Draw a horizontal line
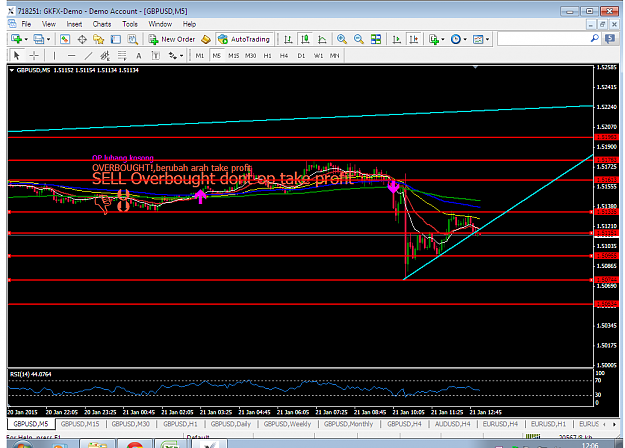Image resolution: width=625 pixels, height=448 pixels. click(x=71, y=55)
